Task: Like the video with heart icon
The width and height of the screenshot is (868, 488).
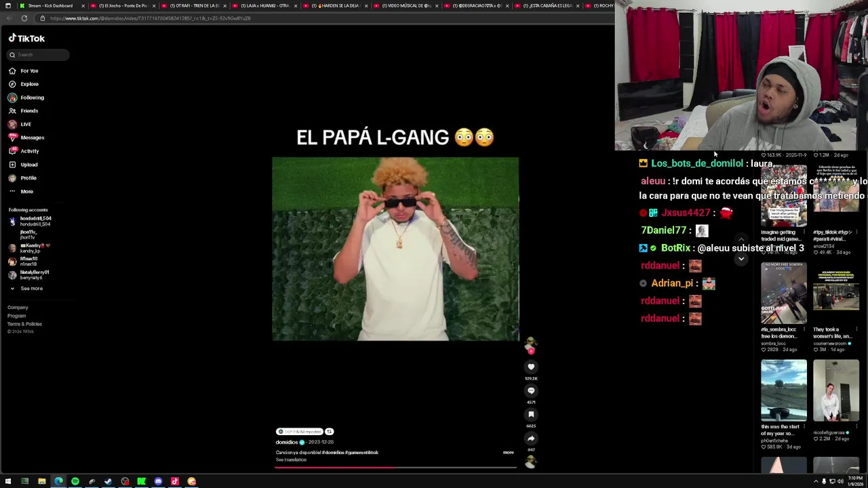Action: [531, 367]
